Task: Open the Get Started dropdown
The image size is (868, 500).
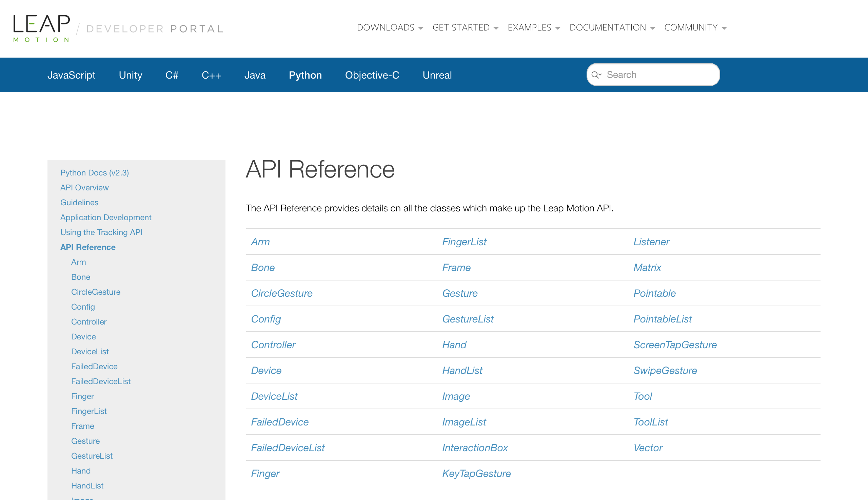Action: point(465,27)
